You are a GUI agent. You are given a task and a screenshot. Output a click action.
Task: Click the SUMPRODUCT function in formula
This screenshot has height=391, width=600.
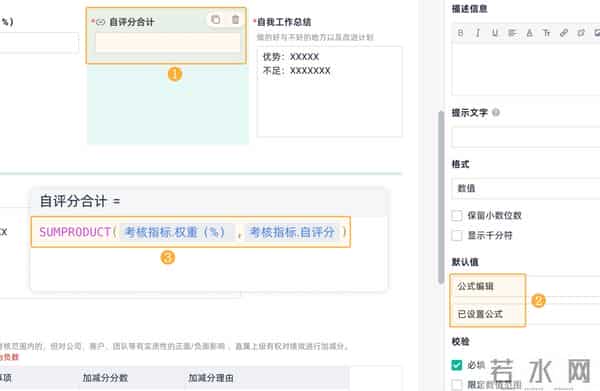pyautogui.click(x=75, y=232)
